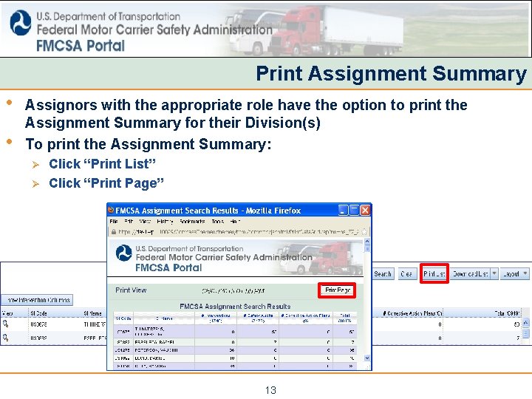The width and height of the screenshot is (532, 399).
Task: Minimize the Firefox popup window
Action: (344, 211)
